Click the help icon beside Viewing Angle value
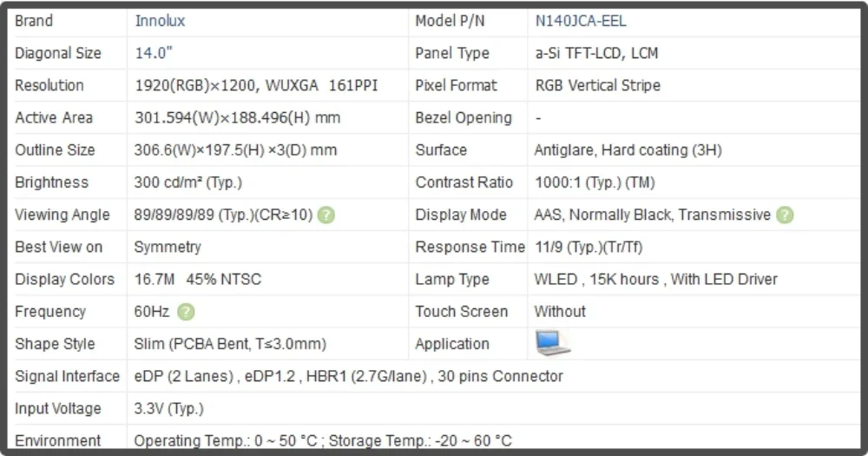 tap(326, 215)
